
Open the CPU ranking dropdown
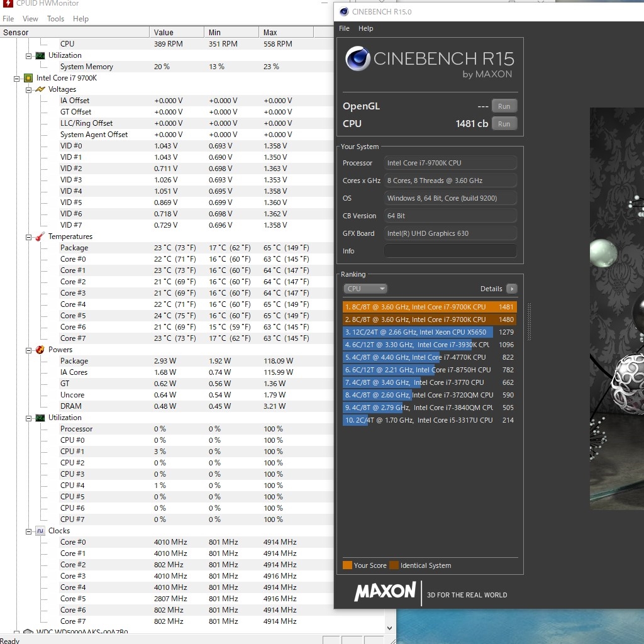(x=365, y=289)
